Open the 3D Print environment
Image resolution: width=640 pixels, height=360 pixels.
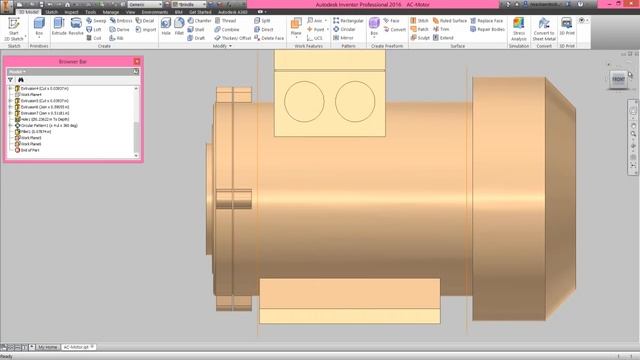tap(567, 27)
